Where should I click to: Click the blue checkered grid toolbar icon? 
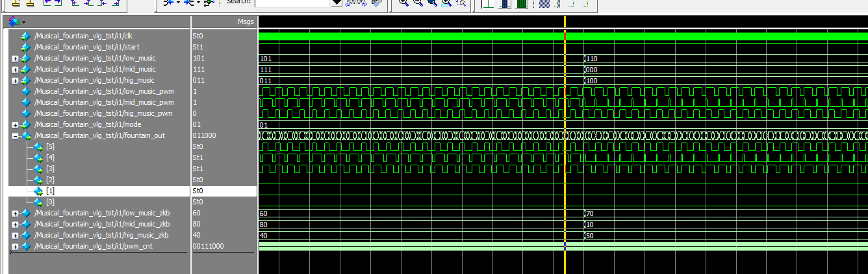point(545,3)
